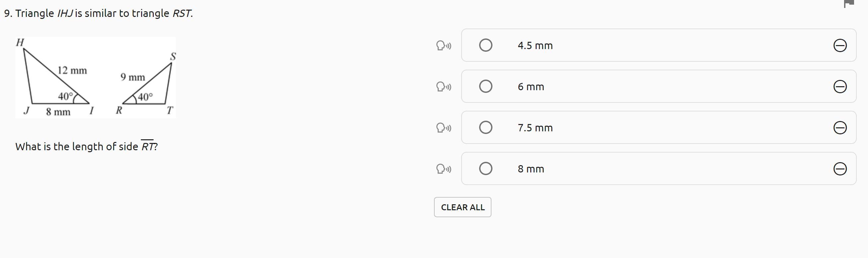The image size is (868, 258).
Task: Select the 6 mm radio button
Action: tap(485, 87)
